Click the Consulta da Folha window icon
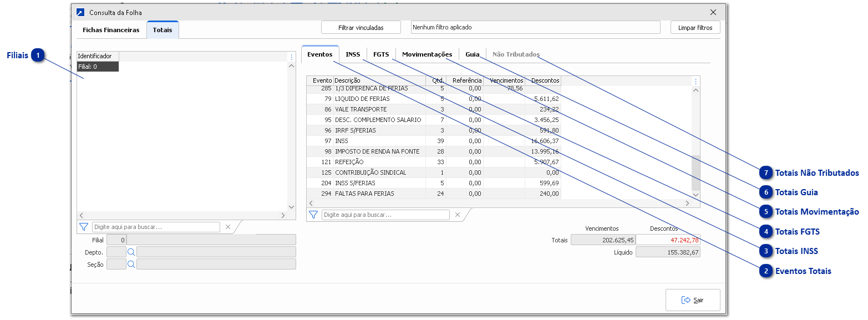Viewport: 868px width, 320px height. tap(80, 12)
